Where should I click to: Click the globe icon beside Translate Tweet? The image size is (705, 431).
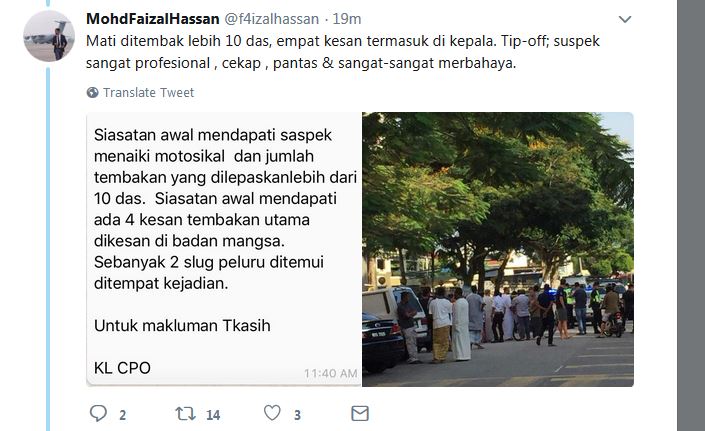coord(92,93)
